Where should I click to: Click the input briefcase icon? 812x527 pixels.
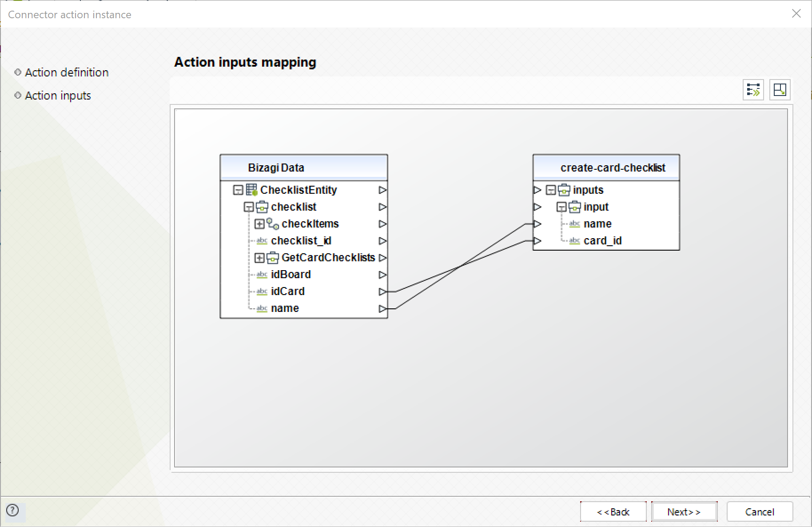[x=575, y=207]
